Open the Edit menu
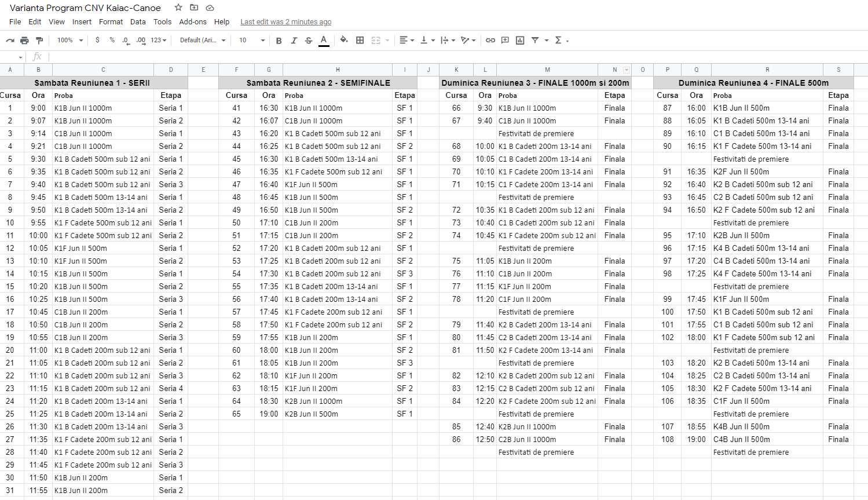The image size is (868, 500). [x=35, y=21]
